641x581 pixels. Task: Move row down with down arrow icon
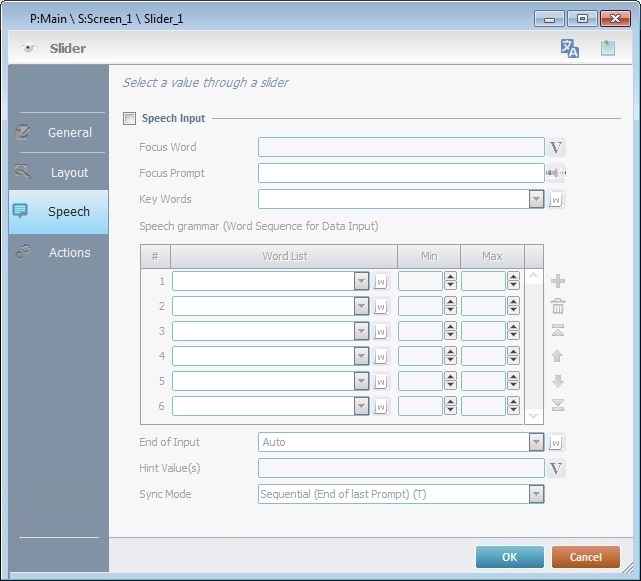click(558, 381)
